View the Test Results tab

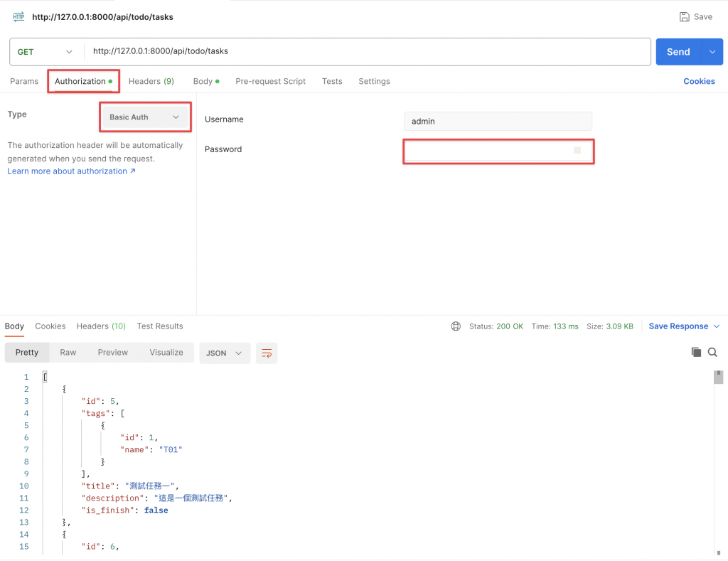(x=160, y=326)
